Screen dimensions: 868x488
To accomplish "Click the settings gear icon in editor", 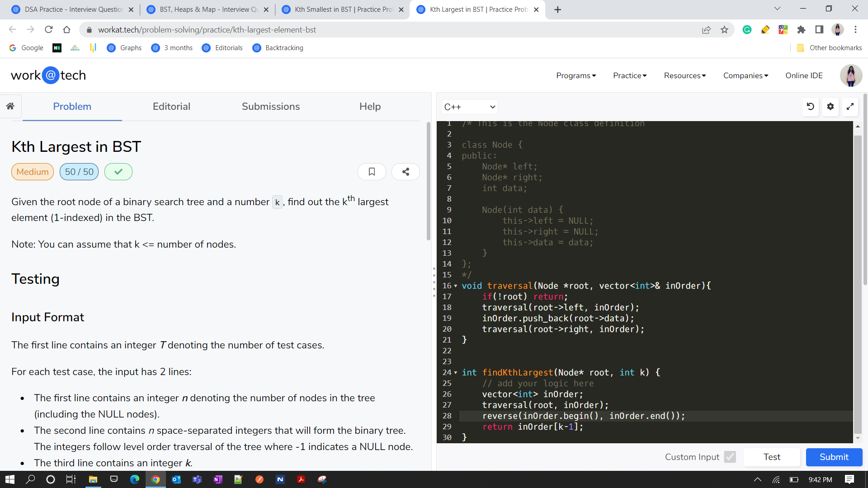I will tap(830, 107).
